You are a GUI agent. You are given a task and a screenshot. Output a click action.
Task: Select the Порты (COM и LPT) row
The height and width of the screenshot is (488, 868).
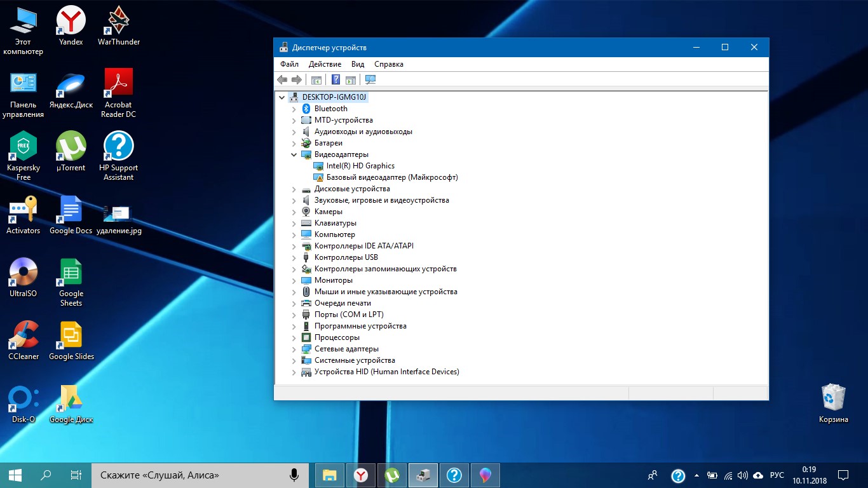[349, 315]
